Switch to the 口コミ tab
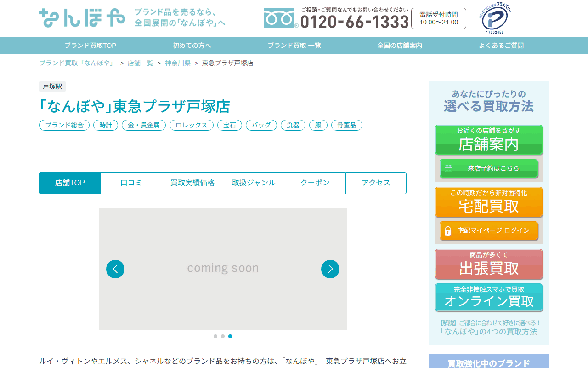Viewport: 588px width, 368px height. coord(131,183)
